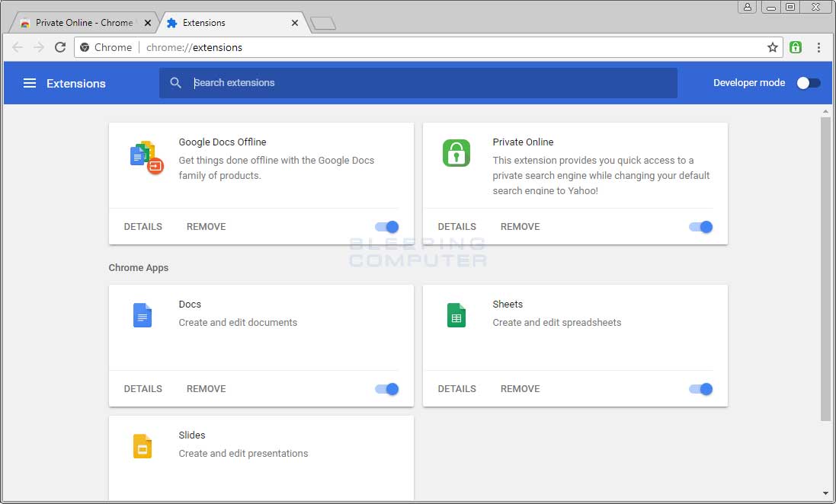Screen dimensions: 836x504
Task: View details of Google Docs Offline
Action: [x=143, y=226]
